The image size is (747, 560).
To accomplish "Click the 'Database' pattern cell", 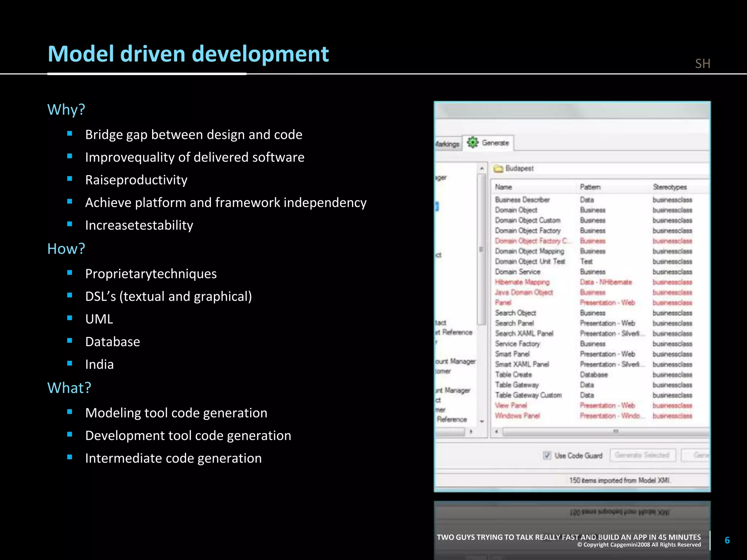I will [x=594, y=374].
